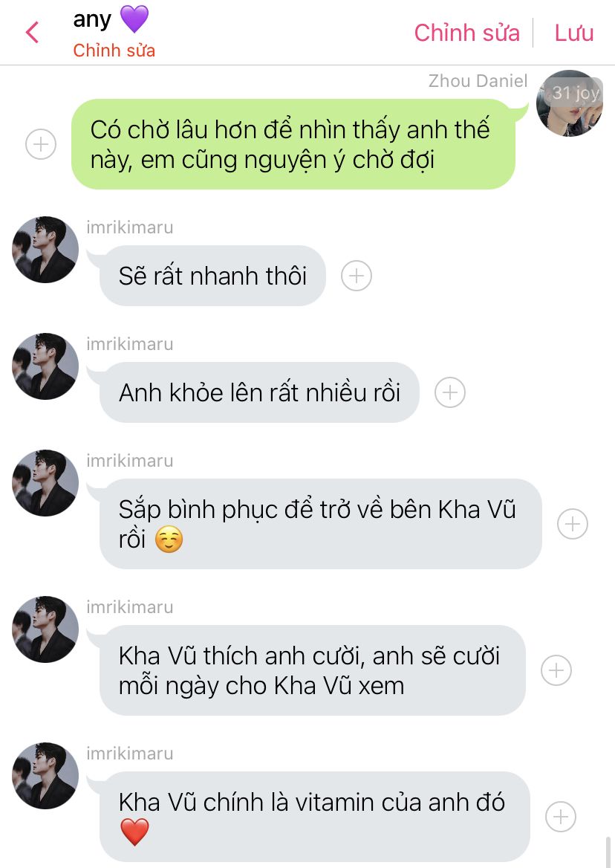Tap the pink back arrow

(32, 32)
